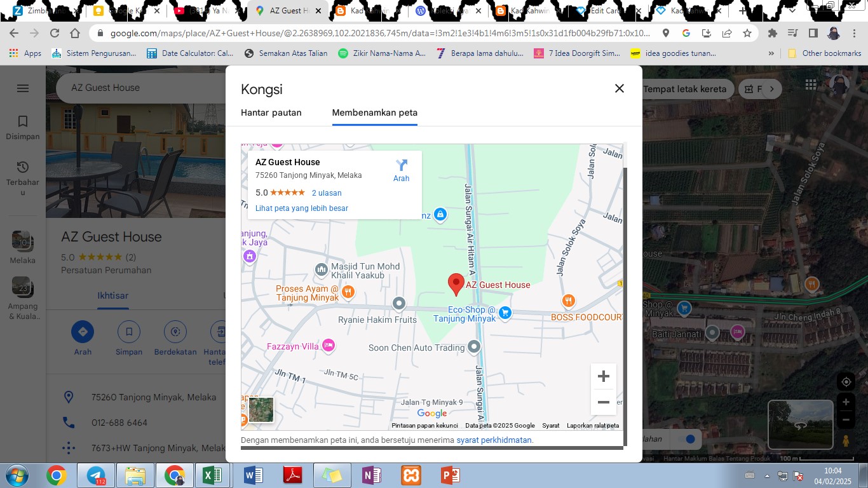Switch to the Hantar pautan tab
The image size is (868, 488).
[271, 112]
